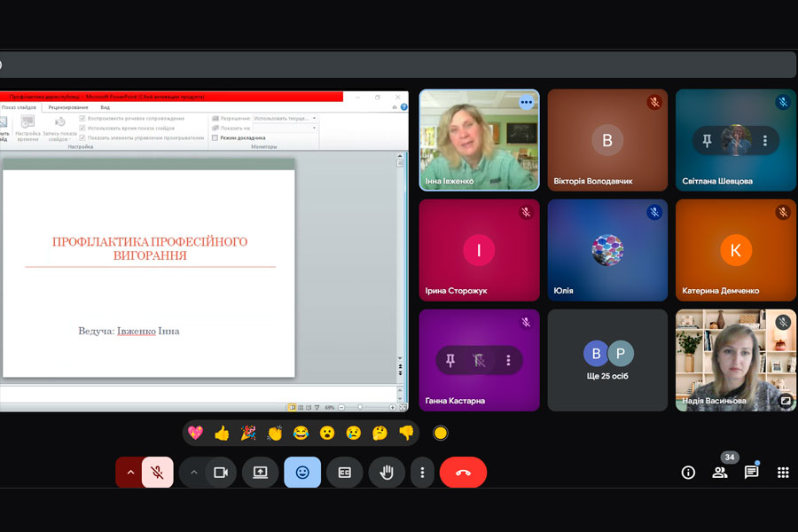Open meeting details info icon
The image size is (798, 532).
point(688,473)
